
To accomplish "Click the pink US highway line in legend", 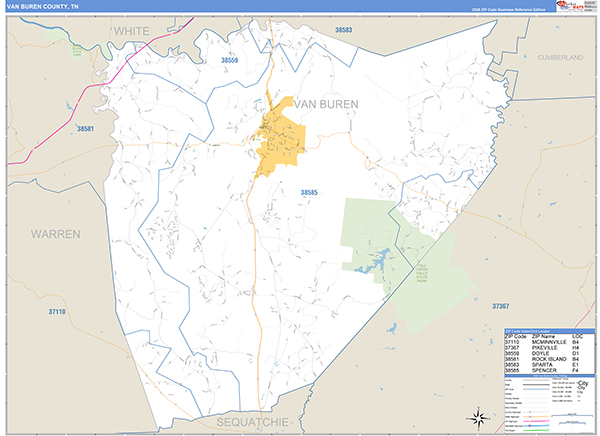I will pyautogui.click(x=536, y=421).
